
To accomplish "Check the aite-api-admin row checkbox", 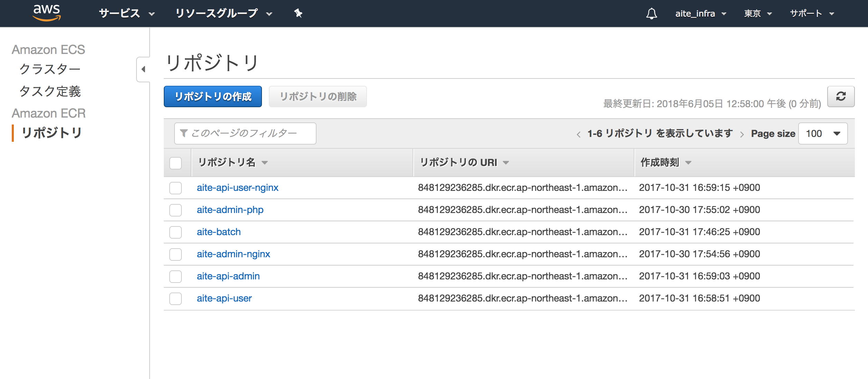I will (x=176, y=276).
